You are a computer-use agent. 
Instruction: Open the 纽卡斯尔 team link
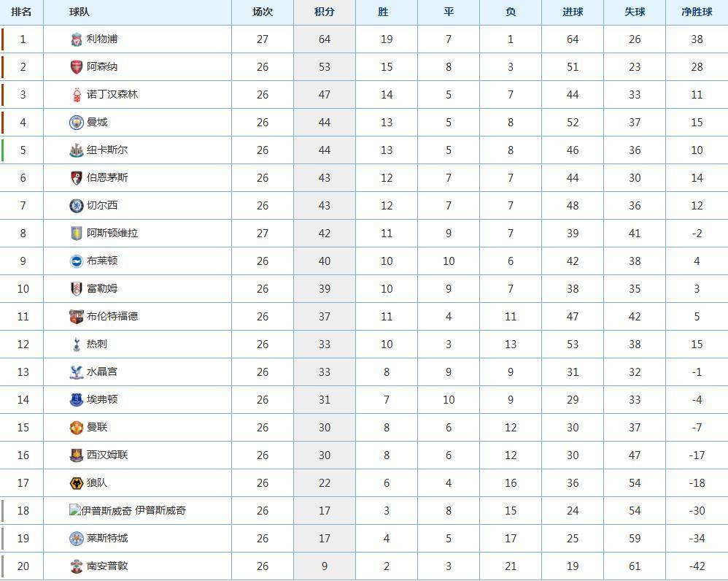point(107,150)
